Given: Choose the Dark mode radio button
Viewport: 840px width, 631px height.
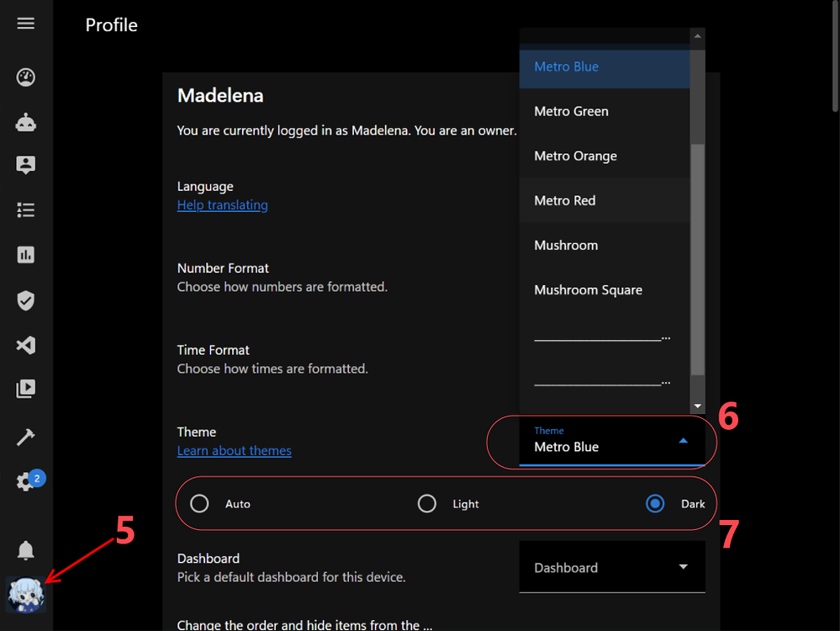Looking at the screenshot, I should [655, 504].
